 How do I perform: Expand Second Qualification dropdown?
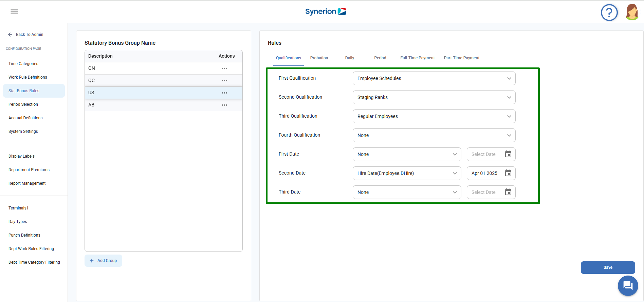coord(434,97)
